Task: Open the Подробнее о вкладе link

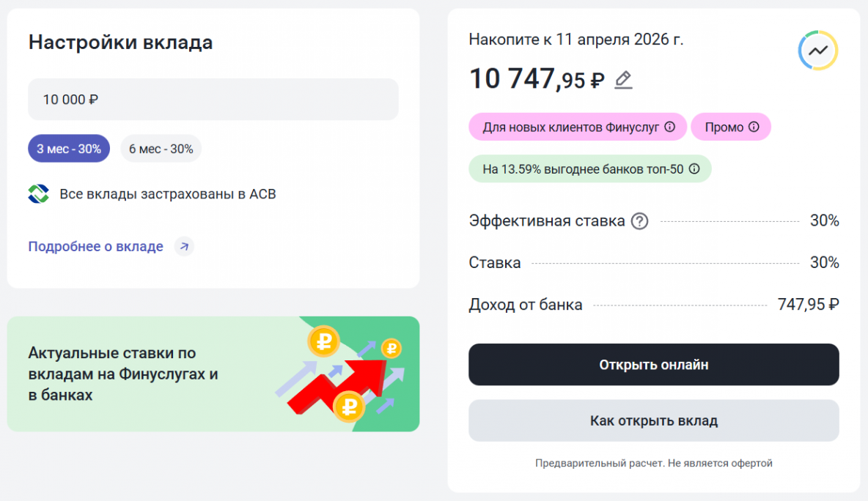Action: 95,246
